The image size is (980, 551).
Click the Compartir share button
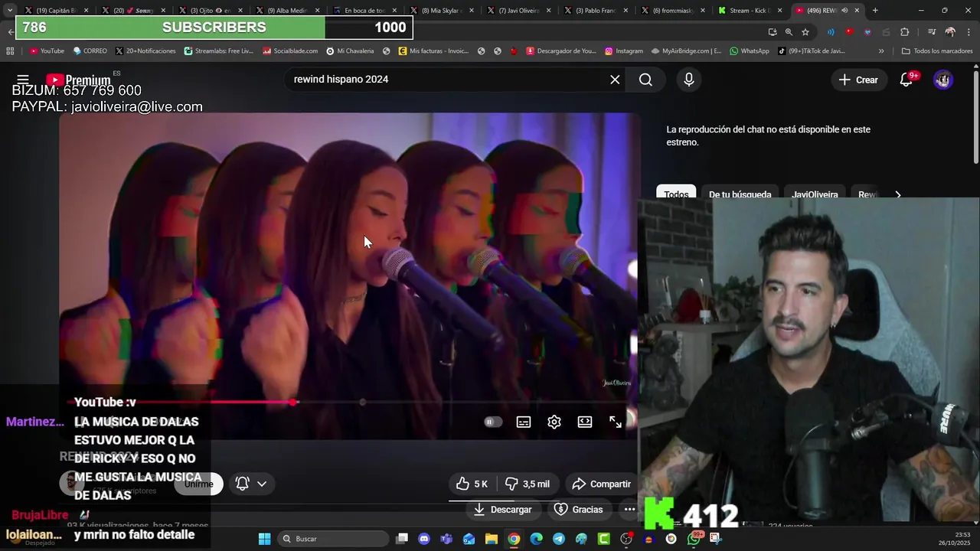(x=602, y=484)
